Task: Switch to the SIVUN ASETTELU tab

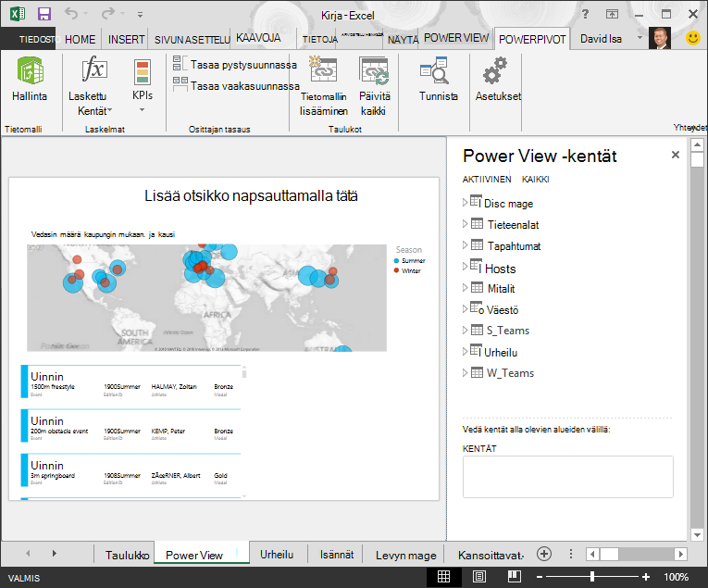Action: [x=192, y=40]
